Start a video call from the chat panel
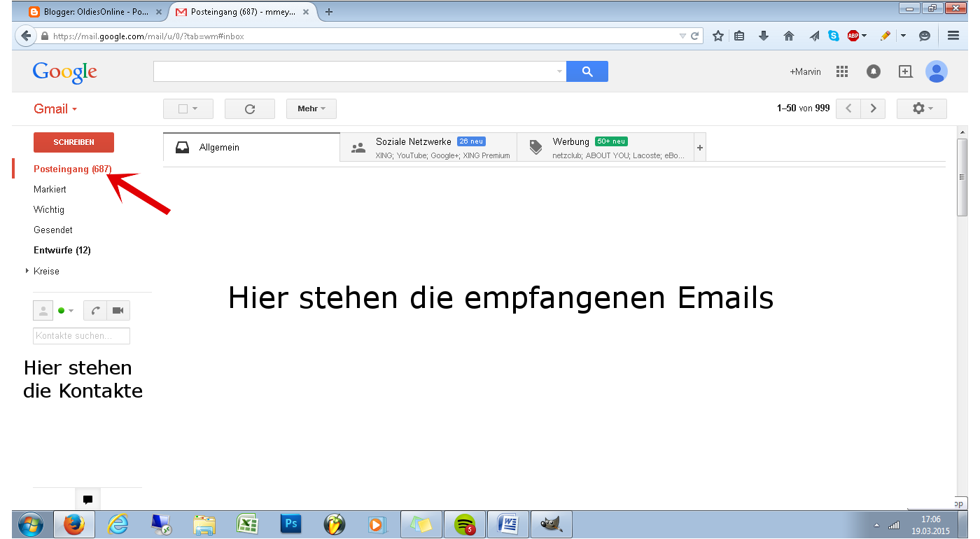The width and height of the screenshot is (980, 539). pos(117,310)
